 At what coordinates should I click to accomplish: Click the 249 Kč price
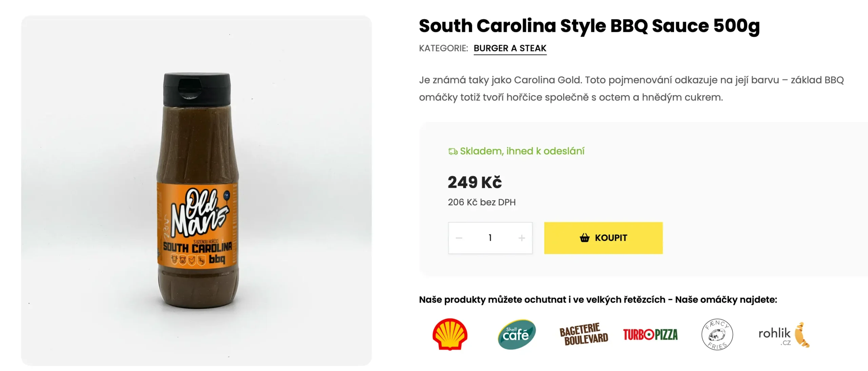pyautogui.click(x=475, y=182)
